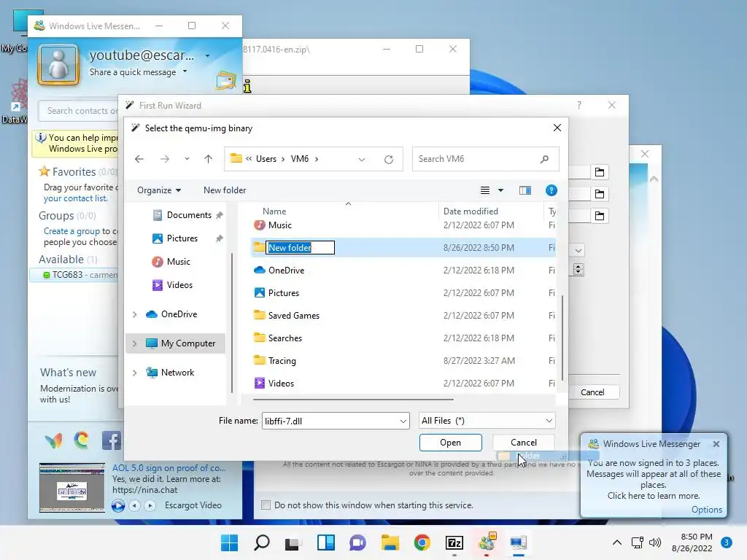
Task: Open File Explorer from the taskbar
Action: (390, 542)
